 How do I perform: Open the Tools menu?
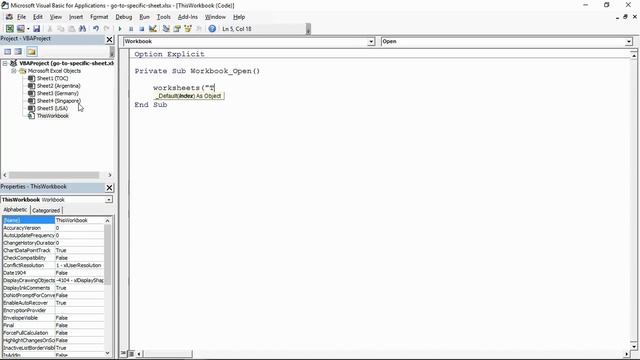(164, 17)
